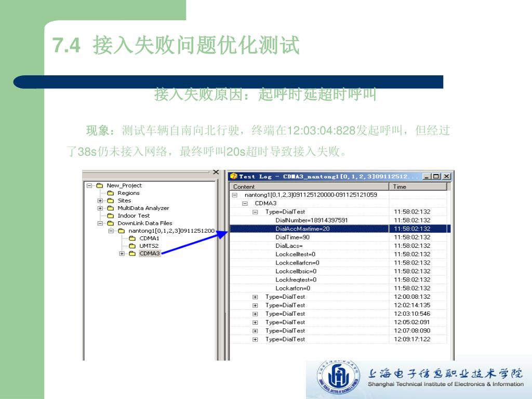Minimize the Test Log window
This screenshot has height=399, width=532.
(427, 177)
